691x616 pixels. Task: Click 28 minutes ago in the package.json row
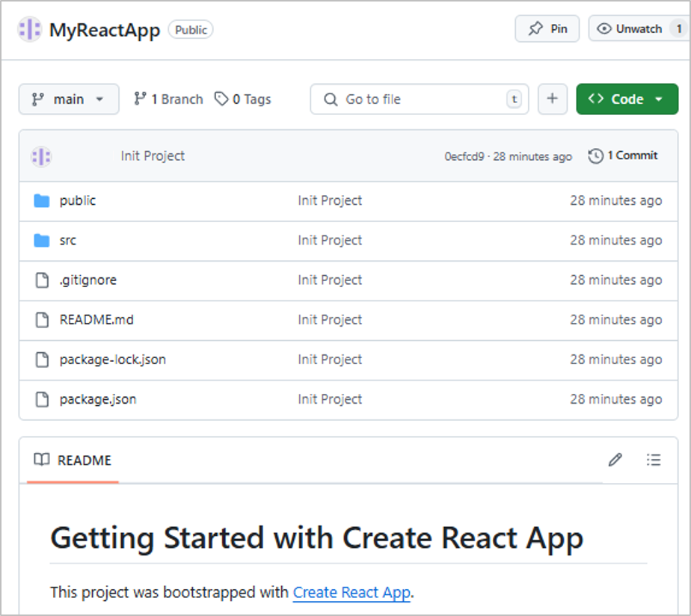tap(615, 399)
